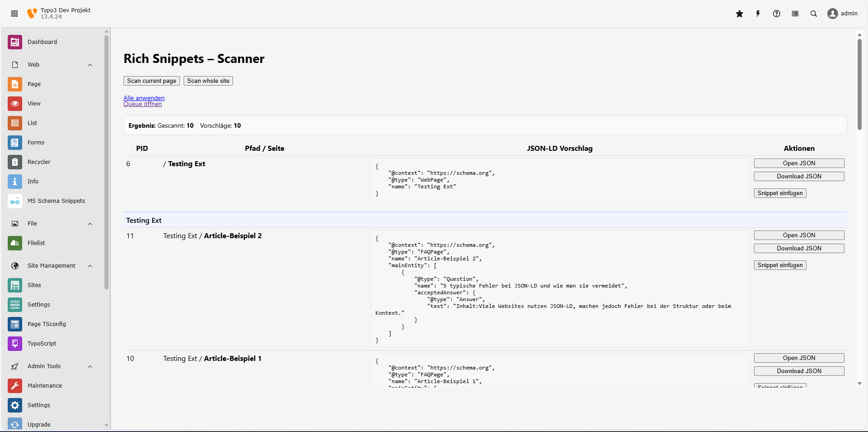The height and width of the screenshot is (432, 868).
Task: Open the Filelist module
Action: 36,243
